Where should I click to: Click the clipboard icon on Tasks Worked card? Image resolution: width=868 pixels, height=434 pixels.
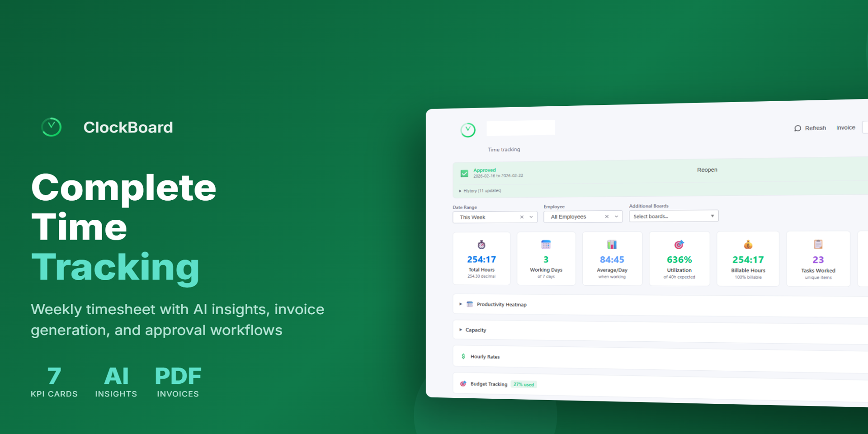tap(818, 244)
